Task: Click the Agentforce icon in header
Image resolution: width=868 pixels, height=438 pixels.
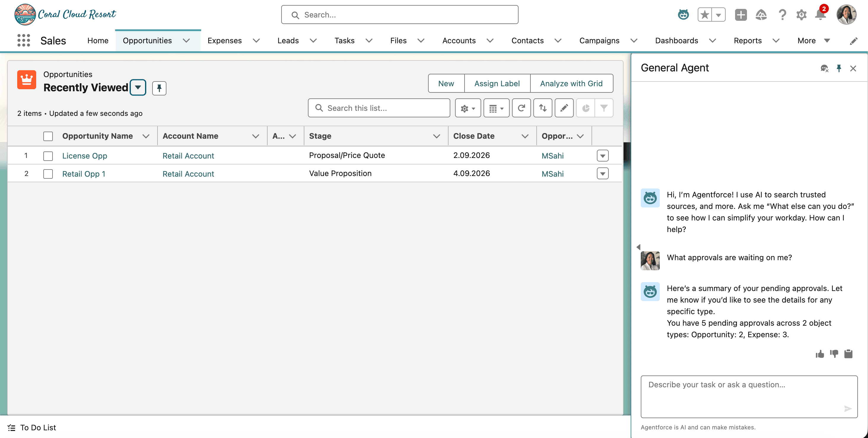Action: [683, 15]
